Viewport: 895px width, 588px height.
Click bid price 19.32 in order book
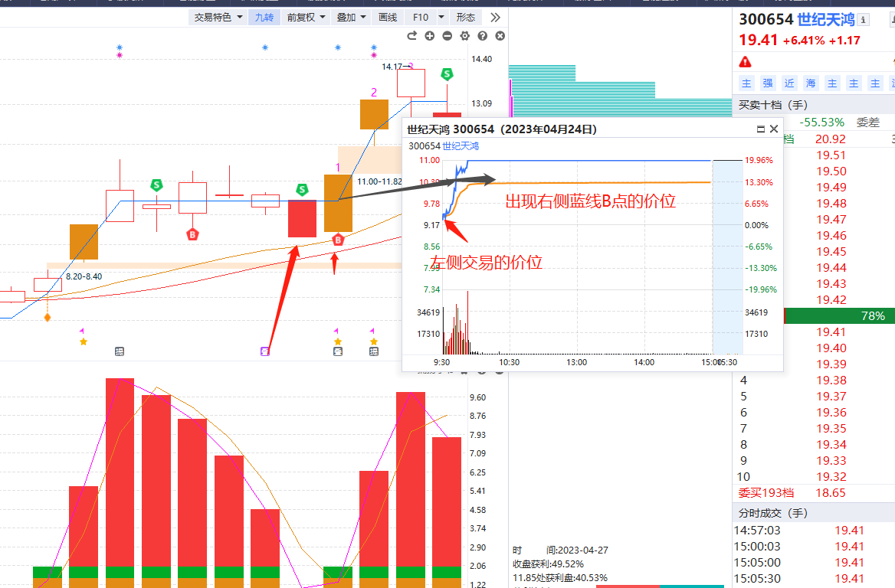831,477
